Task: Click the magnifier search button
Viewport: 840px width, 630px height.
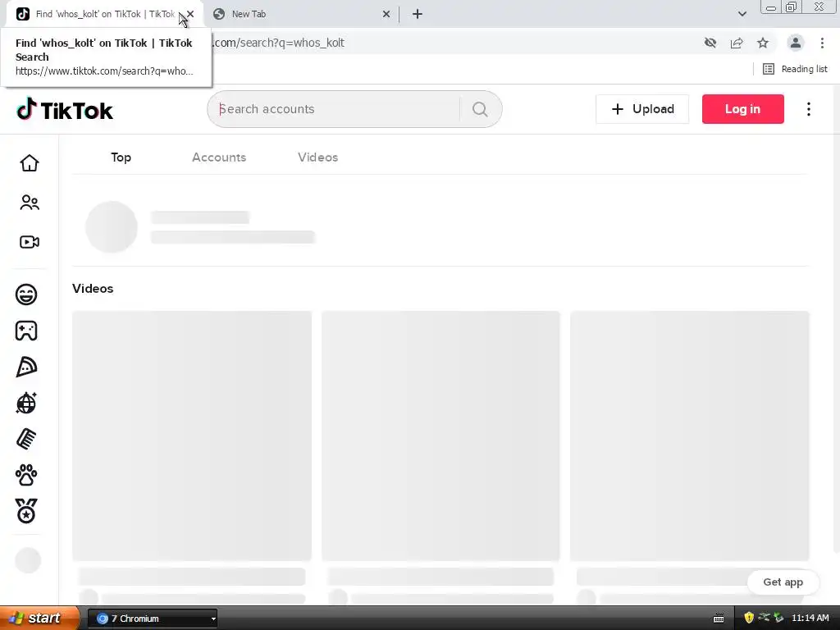Action: click(x=480, y=109)
